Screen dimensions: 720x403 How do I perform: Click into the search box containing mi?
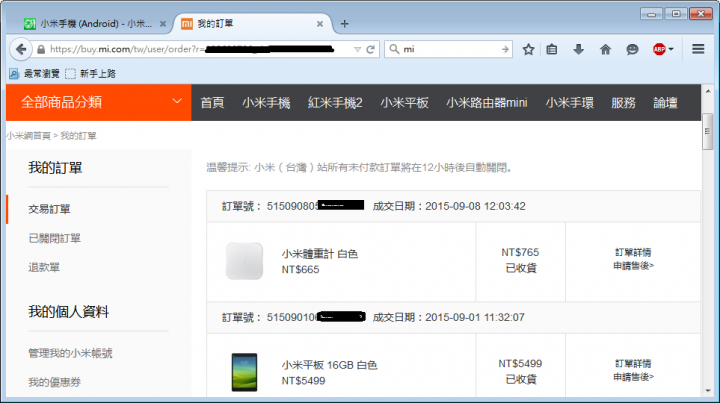[x=450, y=49]
